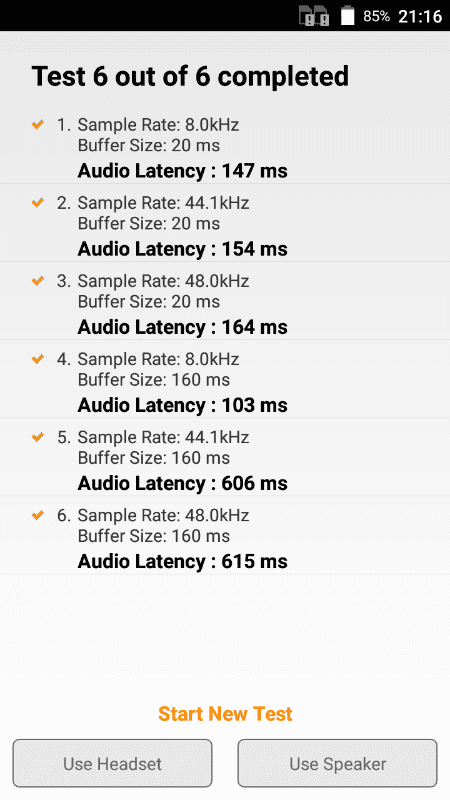Click the 164 ms audio latency row
This screenshot has height=800, width=450.
click(225, 301)
